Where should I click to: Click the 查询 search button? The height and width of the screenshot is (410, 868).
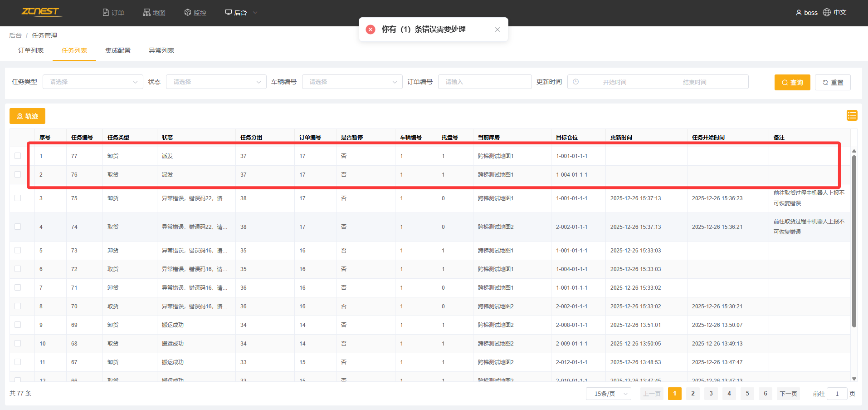[x=792, y=82]
